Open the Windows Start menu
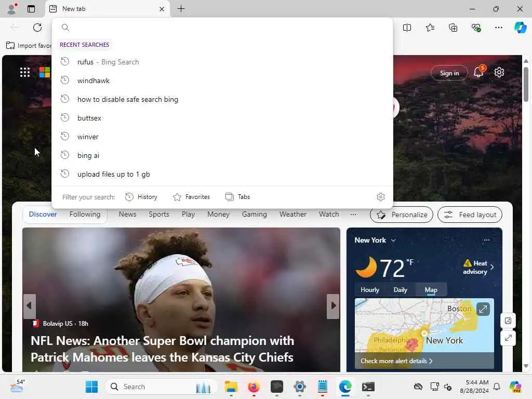This screenshot has width=532, height=399. (91, 387)
